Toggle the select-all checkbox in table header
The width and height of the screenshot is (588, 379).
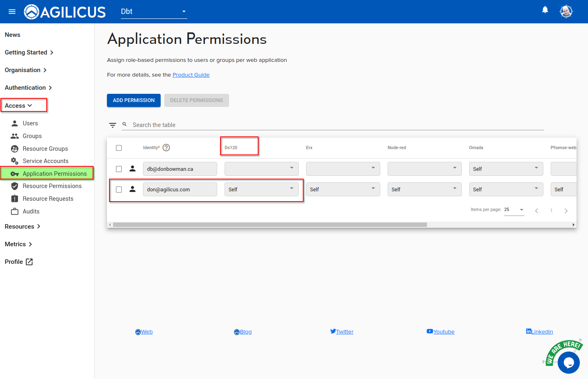pos(119,148)
